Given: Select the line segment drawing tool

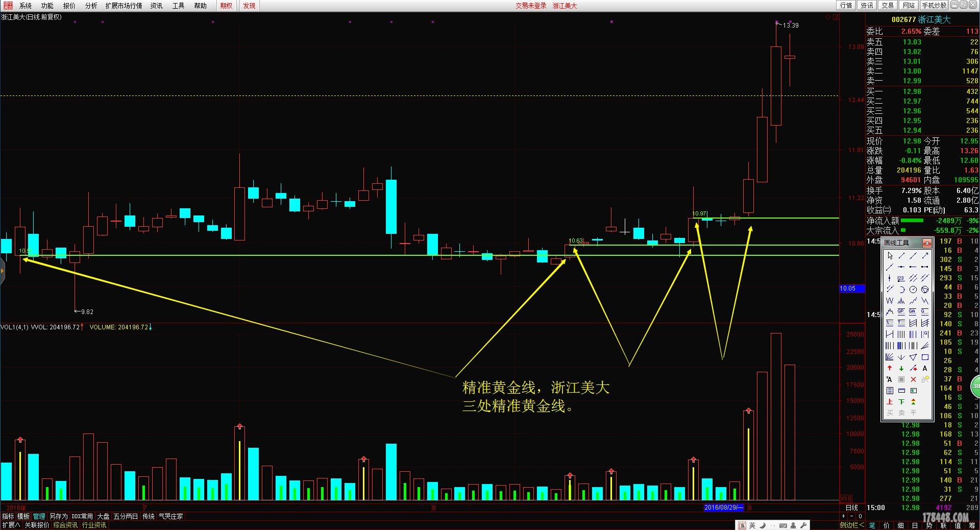Looking at the screenshot, I should tap(901, 255).
